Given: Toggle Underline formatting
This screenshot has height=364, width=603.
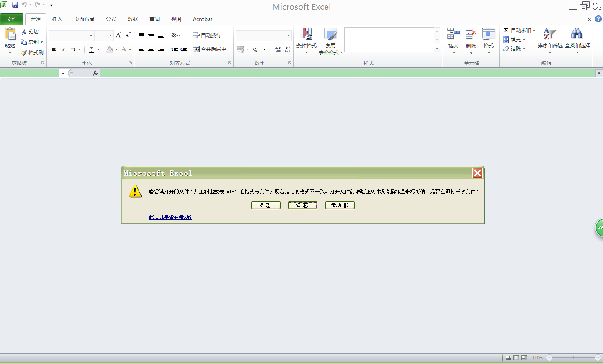Looking at the screenshot, I should [x=73, y=50].
